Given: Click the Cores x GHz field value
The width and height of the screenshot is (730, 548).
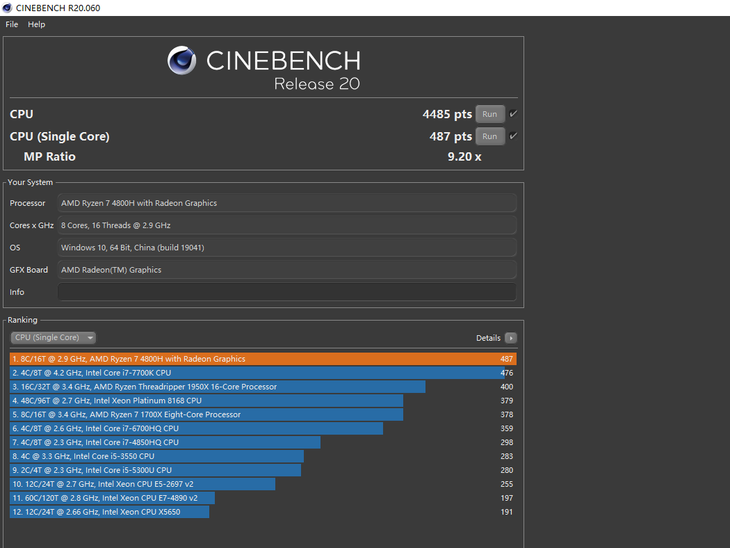Looking at the screenshot, I should (x=287, y=225).
